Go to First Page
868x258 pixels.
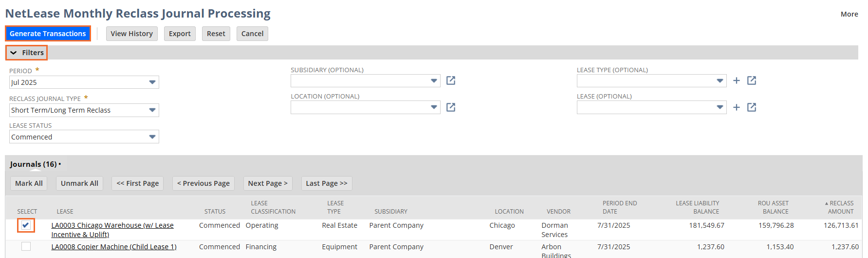[138, 183]
